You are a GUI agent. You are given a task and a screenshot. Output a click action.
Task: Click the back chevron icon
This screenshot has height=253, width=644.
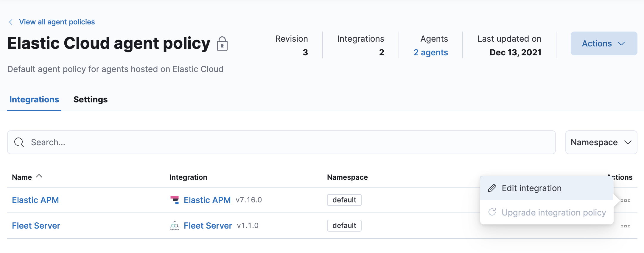coord(11,22)
